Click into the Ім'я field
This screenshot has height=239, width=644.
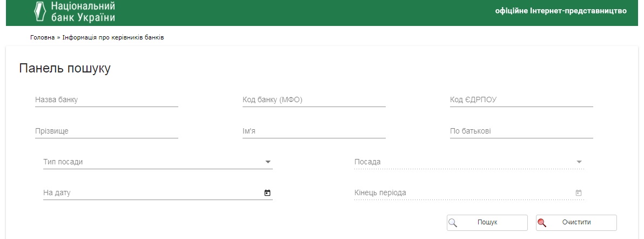[x=314, y=131]
